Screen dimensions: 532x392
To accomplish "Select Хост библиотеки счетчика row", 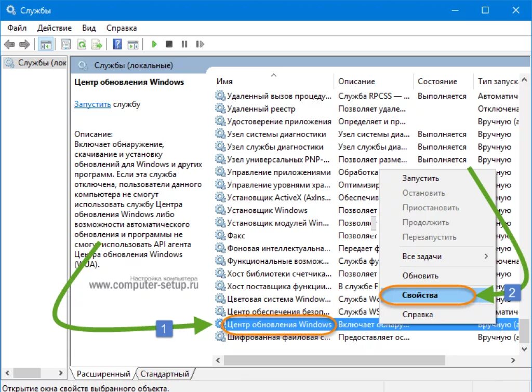I will [x=297, y=274].
